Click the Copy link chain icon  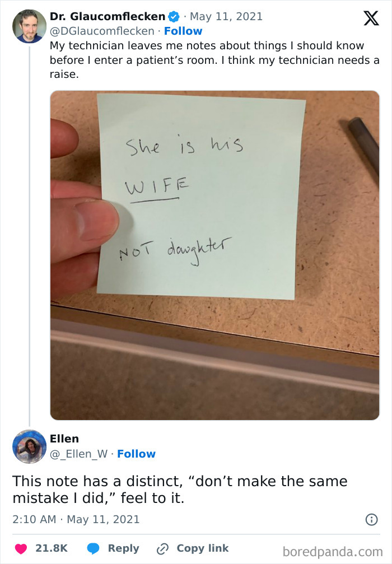(x=162, y=548)
